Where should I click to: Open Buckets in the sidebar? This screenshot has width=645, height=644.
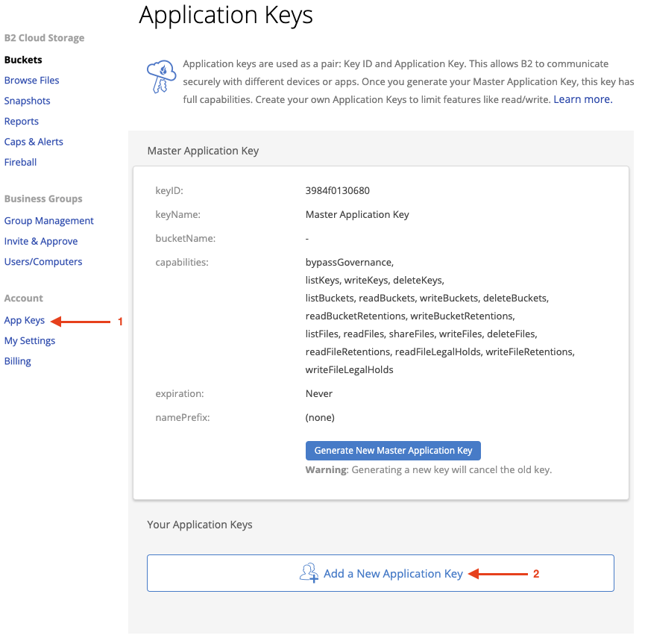[23, 60]
